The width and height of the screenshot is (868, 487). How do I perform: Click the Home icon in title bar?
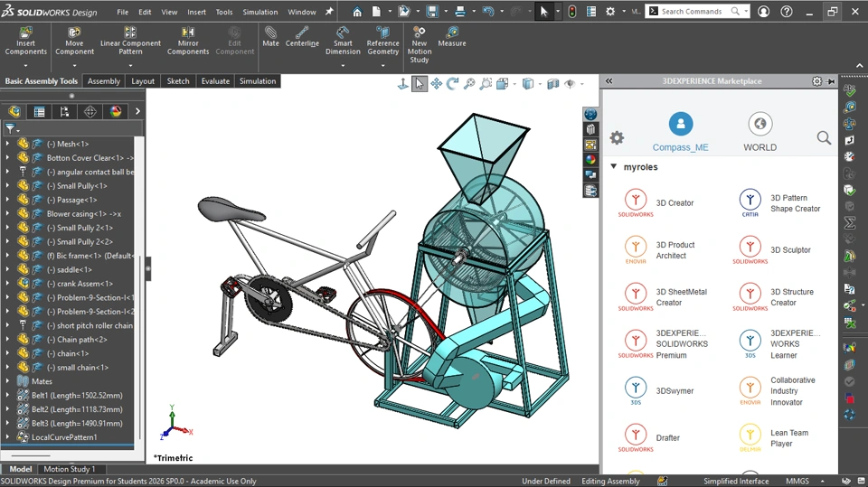357,12
